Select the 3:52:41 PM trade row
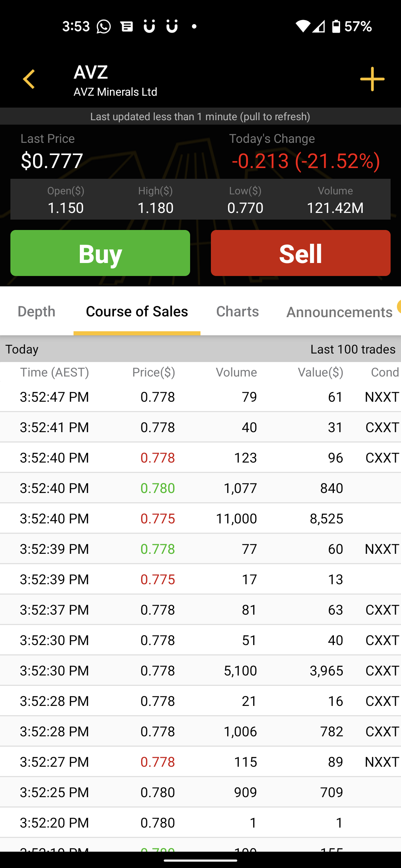401x868 pixels. pos(200,427)
